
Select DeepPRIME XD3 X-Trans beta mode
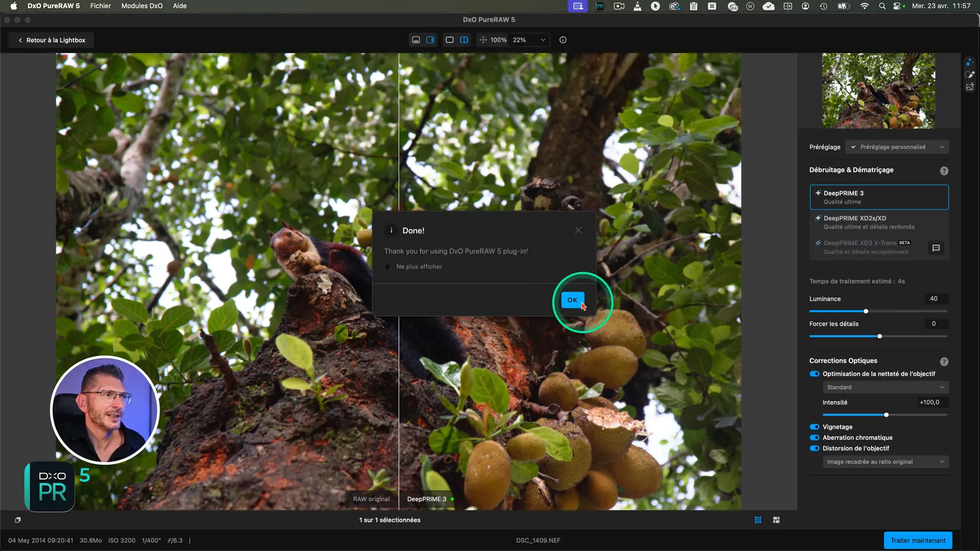(x=868, y=247)
